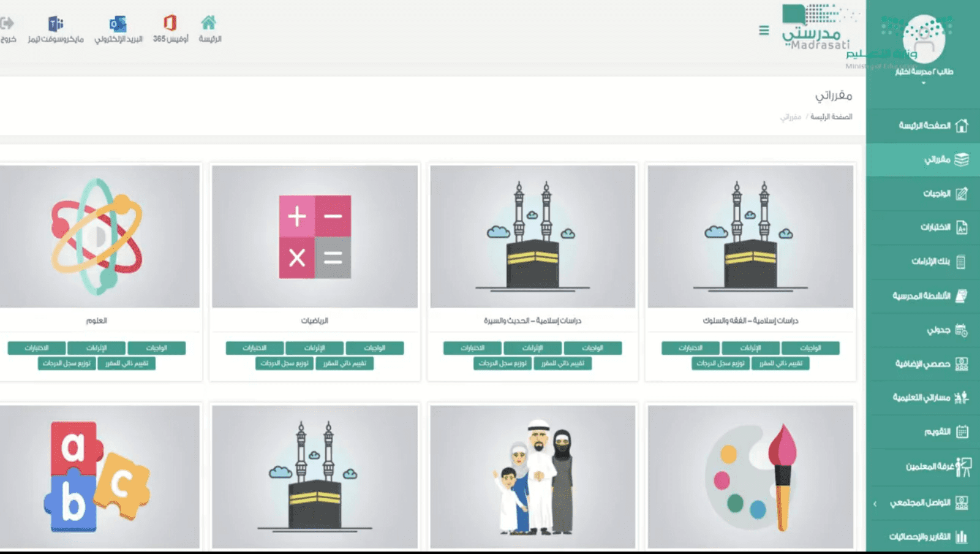Screen dimensions: 980x554
Task: Open جدولي (my schedule) in the sidebar
Action: [924, 330]
